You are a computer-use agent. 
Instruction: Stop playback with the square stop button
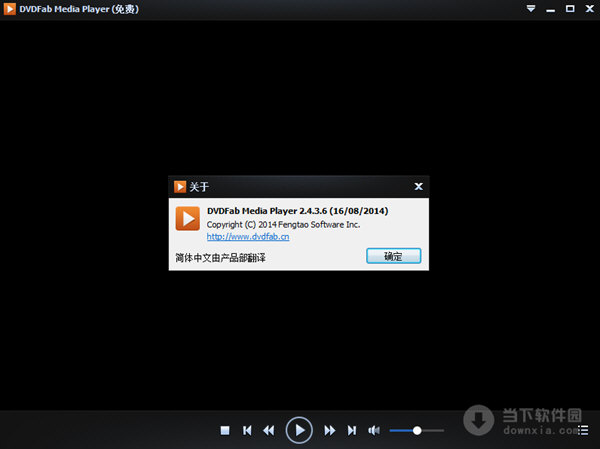click(225, 431)
